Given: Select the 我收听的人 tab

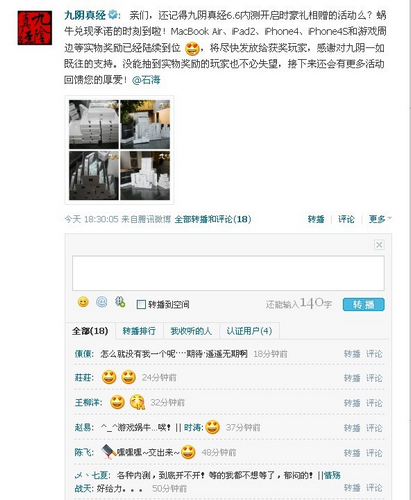Looking at the screenshot, I should 191,331.
